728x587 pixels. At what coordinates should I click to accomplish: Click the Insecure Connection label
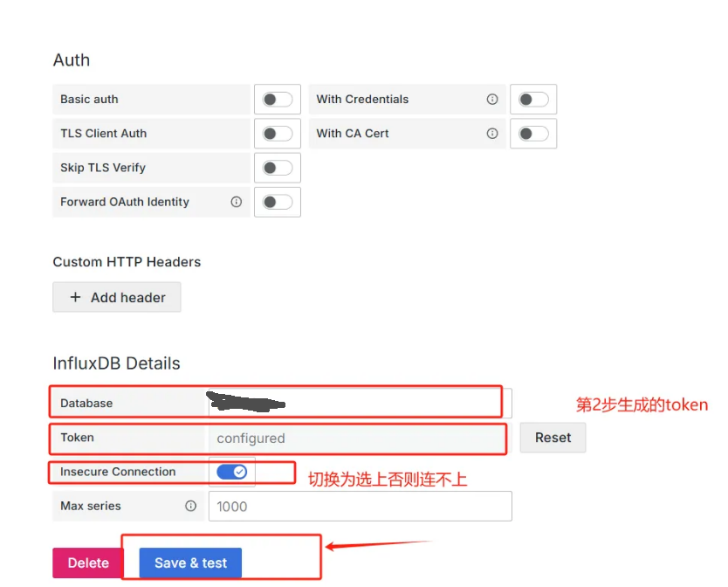tap(118, 472)
